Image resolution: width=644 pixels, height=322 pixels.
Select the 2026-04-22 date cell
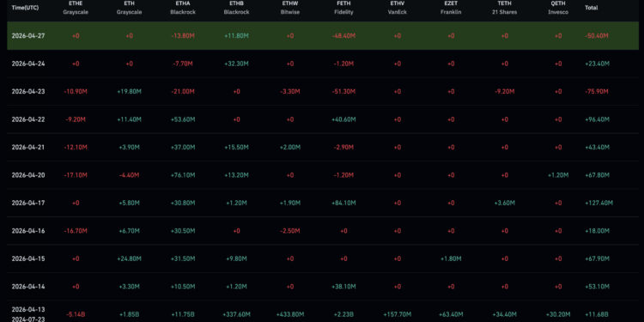tap(28, 119)
